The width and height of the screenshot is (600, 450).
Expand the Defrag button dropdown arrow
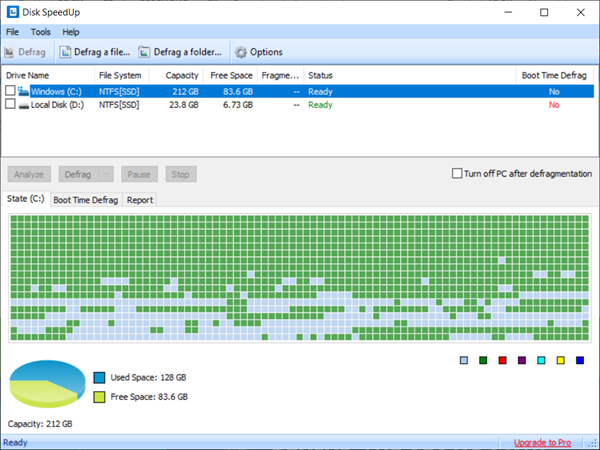(x=107, y=174)
